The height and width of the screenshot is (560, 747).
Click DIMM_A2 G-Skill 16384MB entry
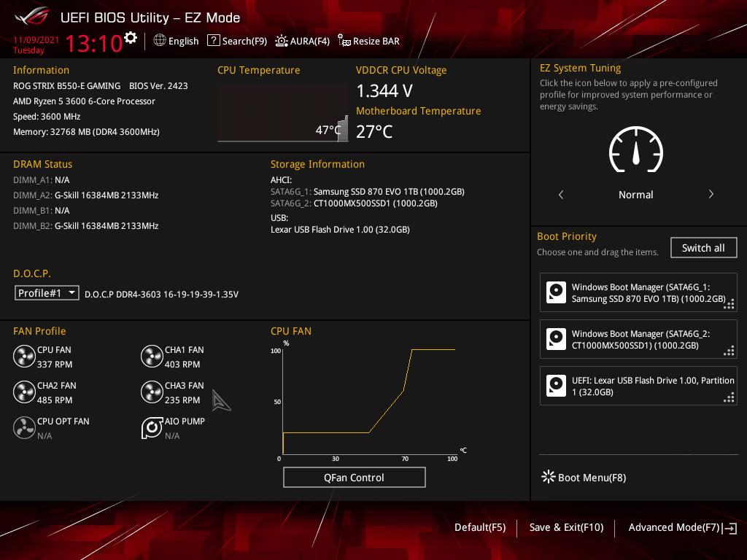(x=86, y=195)
